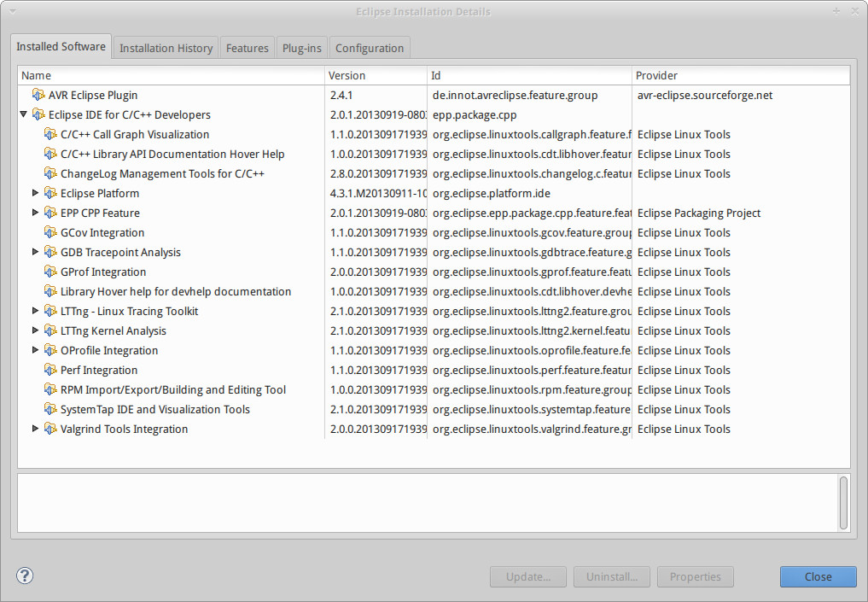This screenshot has height=602, width=868.
Task: Click the window close X in title bar
Action: (x=854, y=12)
